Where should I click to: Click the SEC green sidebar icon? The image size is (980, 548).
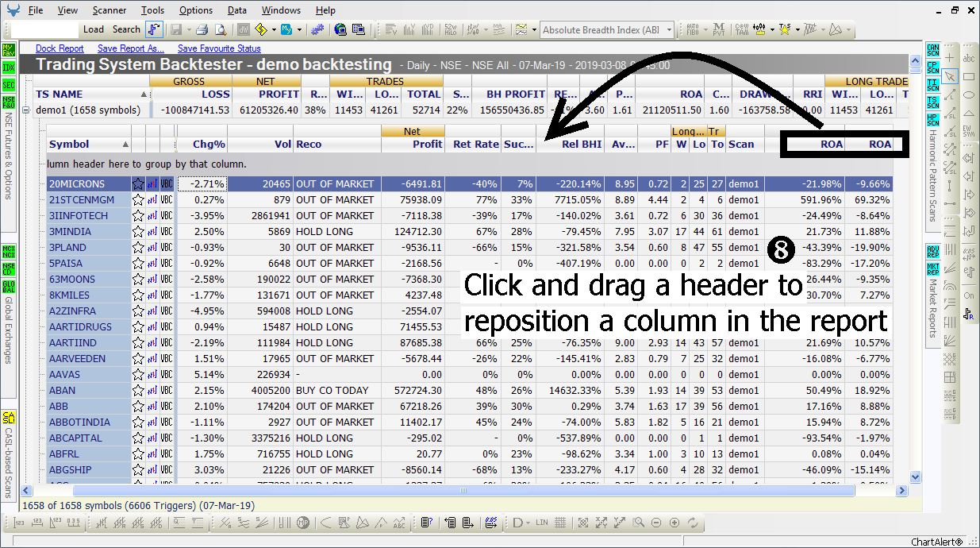pyautogui.click(x=9, y=85)
